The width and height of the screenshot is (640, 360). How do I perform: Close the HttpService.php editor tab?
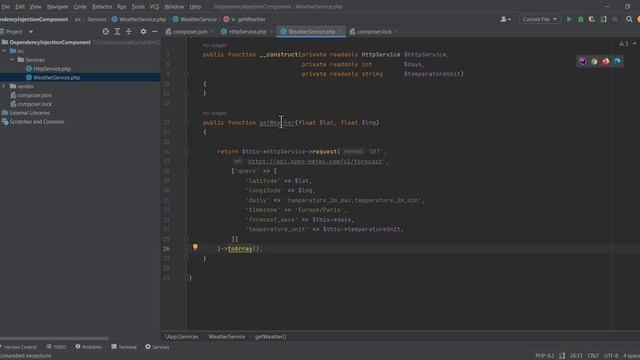pyautogui.click(x=271, y=32)
